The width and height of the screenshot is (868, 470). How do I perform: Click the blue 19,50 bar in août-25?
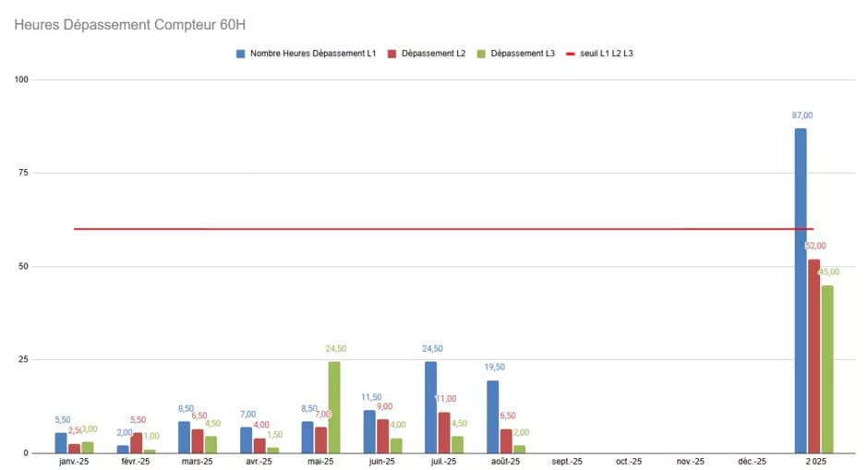click(x=492, y=416)
